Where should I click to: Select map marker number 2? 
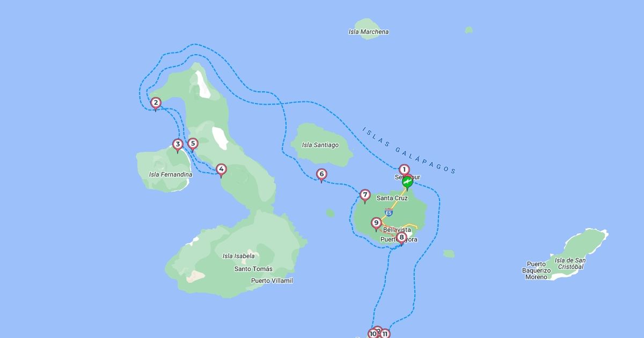(x=156, y=103)
